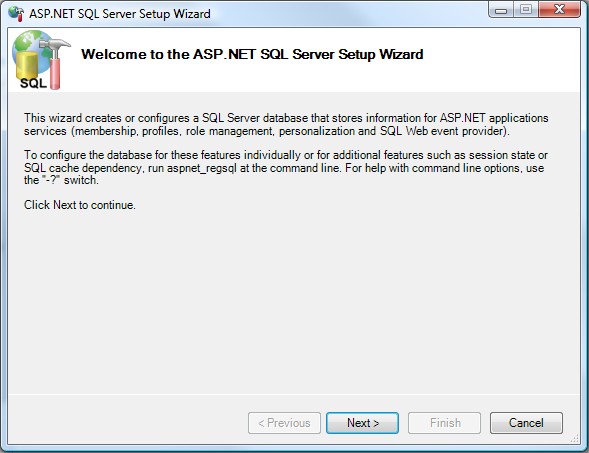
Task: Open the system menu via title bar icon
Action: (x=16, y=14)
